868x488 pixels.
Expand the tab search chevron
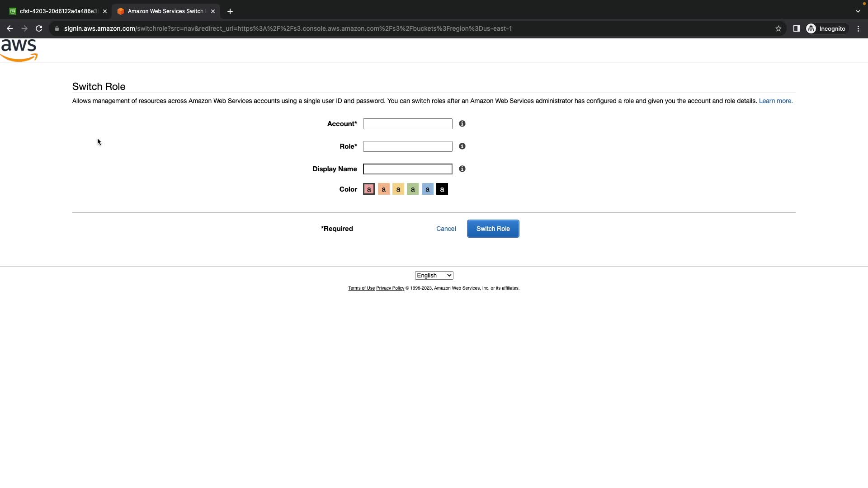[858, 11]
